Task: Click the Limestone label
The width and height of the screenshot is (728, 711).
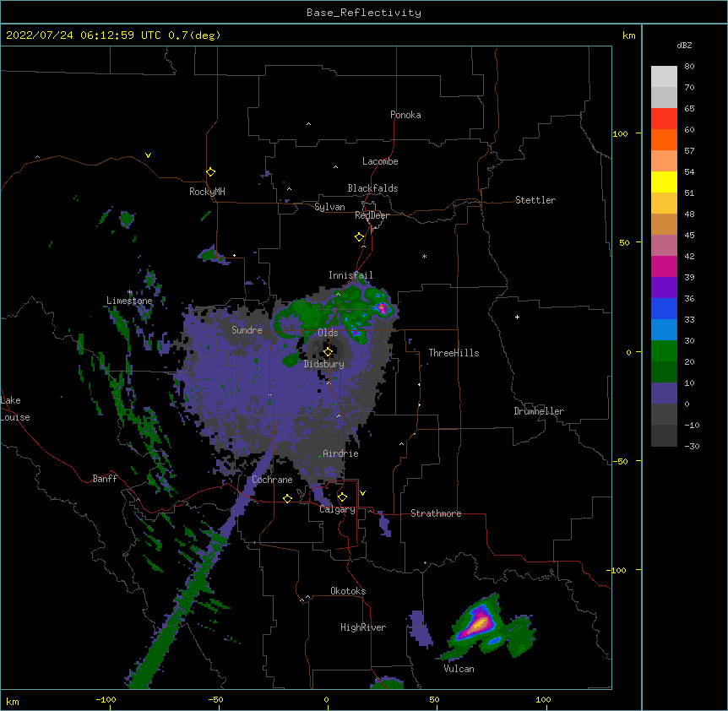Action: 129,301
